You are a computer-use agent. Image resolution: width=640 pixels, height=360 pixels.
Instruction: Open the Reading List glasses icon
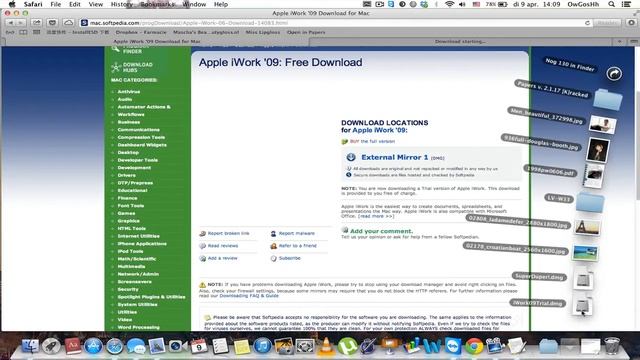10,32
